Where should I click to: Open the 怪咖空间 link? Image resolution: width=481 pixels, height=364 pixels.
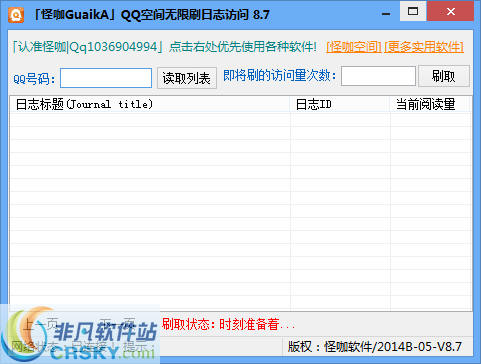354,47
